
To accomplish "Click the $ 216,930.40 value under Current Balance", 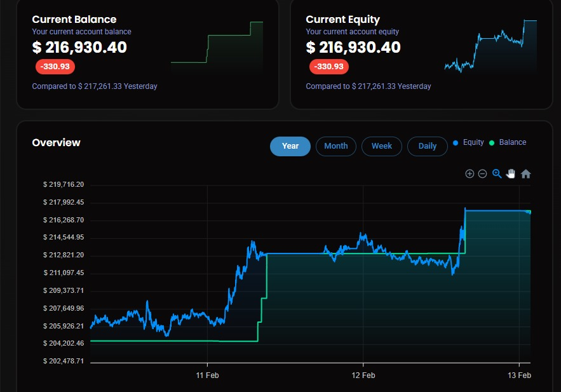I will (79, 47).
